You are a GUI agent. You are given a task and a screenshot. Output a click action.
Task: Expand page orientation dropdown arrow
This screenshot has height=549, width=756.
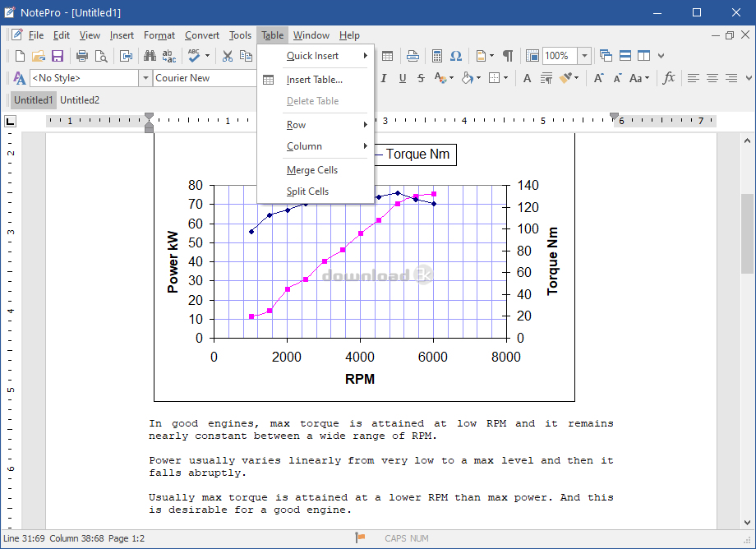[491, 56]
